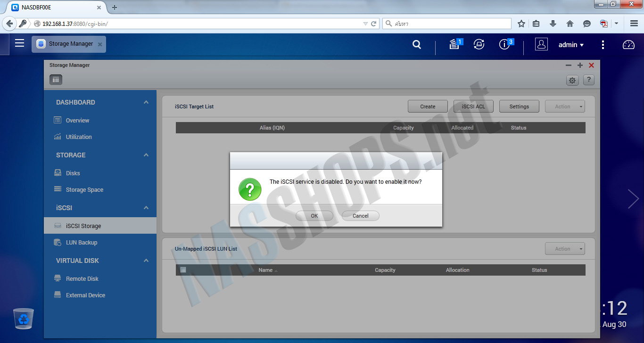Open the QTS main menu hamburger icon
Screen dimensions: 644x343
click(x=19, y=43)
